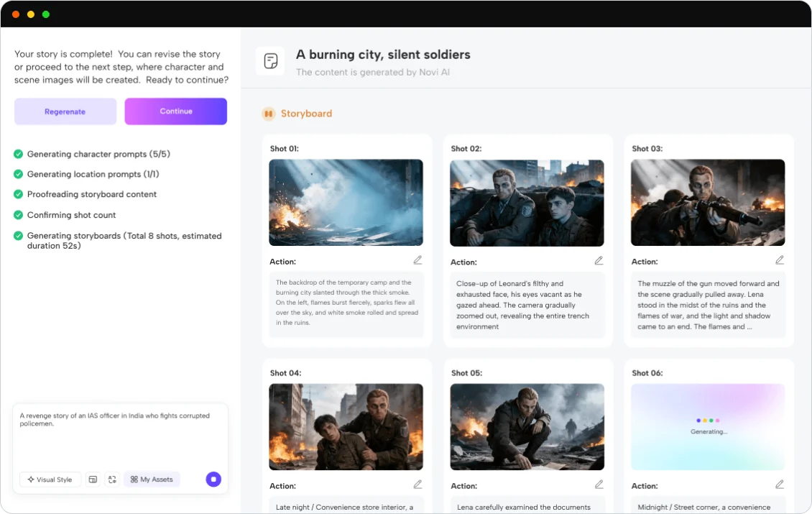Edit the Shot 03 action text
This screenshot has width=812, height=514.
tap(780, 260)
